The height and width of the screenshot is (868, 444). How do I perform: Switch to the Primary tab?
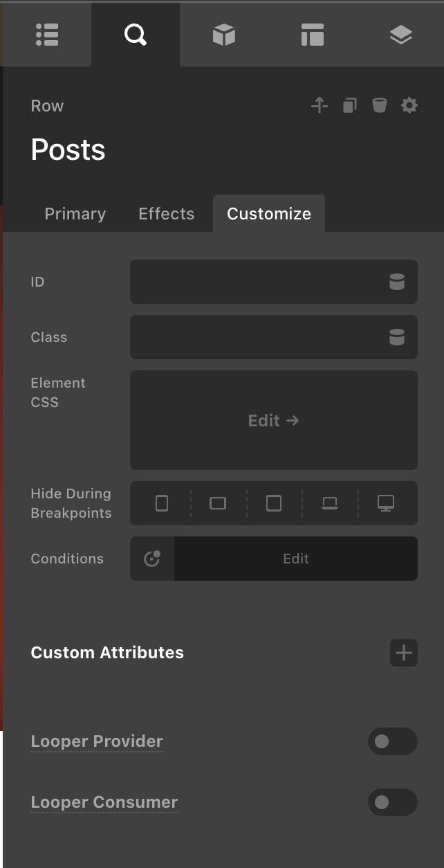pyautogui.click(x=75, y=214)
